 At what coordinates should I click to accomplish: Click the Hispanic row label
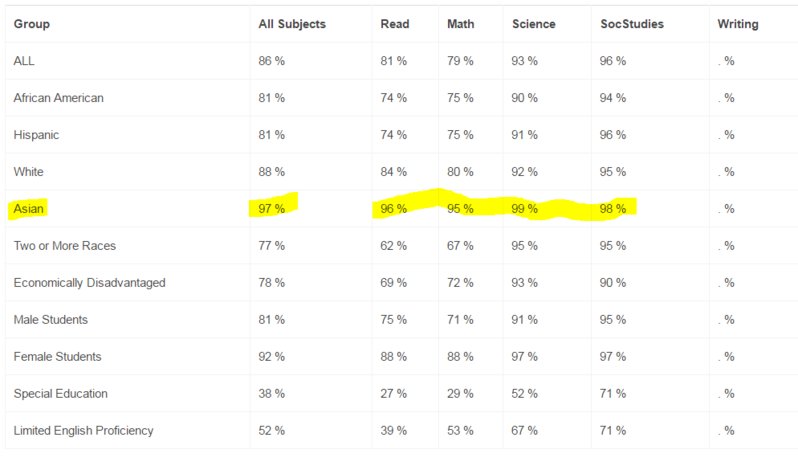[36, 135]
